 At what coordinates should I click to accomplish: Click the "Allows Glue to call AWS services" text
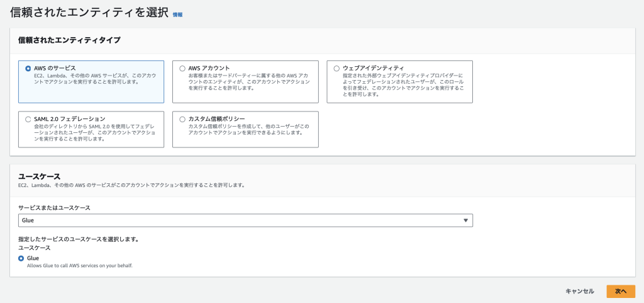click(79, 266)
